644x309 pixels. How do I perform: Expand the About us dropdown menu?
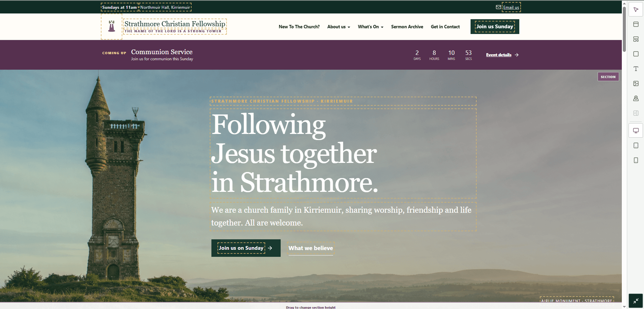[x=338, y=27]
